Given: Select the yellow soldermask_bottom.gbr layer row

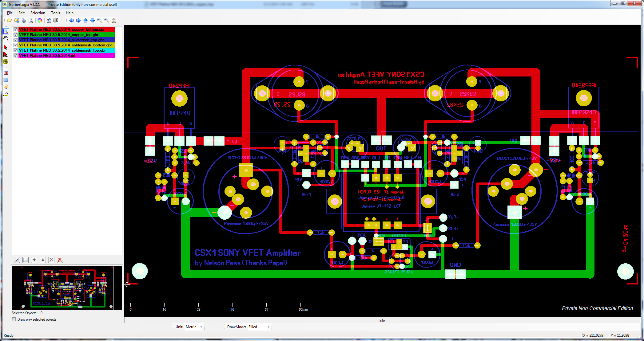Looking at the screenshot, I should pyautogui.click(x=67, y=45).
